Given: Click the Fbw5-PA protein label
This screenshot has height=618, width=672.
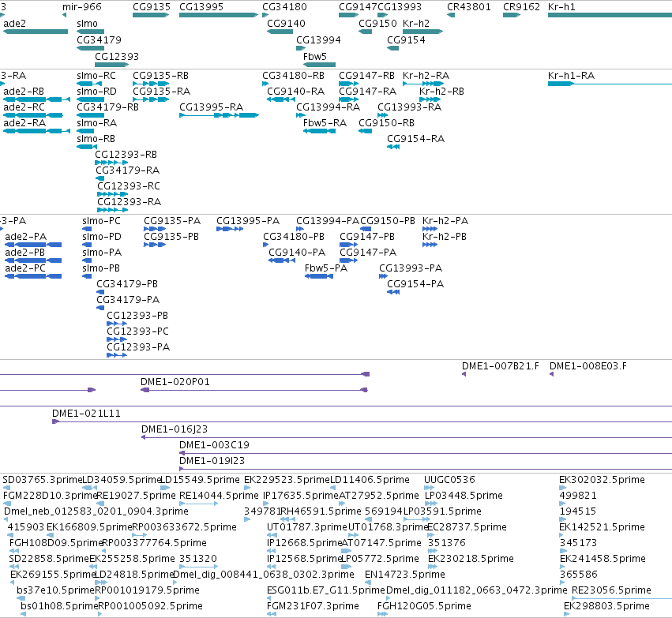Looking at the screenshot, I should click(326, 268).
